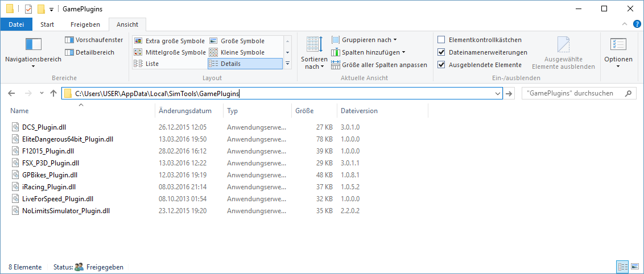This screenshot has width=644, height=274.
Task: Toggle the Vorschaufenster preview pane
Action: click(94, 40)
